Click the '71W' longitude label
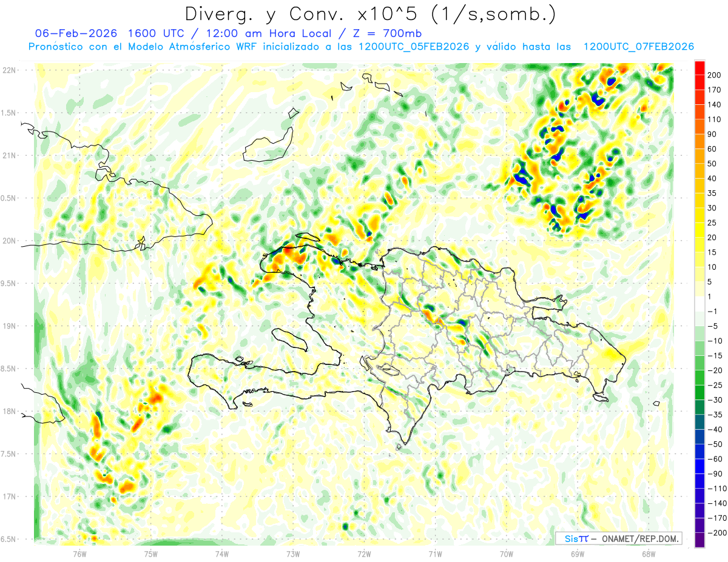This screenshot has width=728, height=562. coord(435,554)
